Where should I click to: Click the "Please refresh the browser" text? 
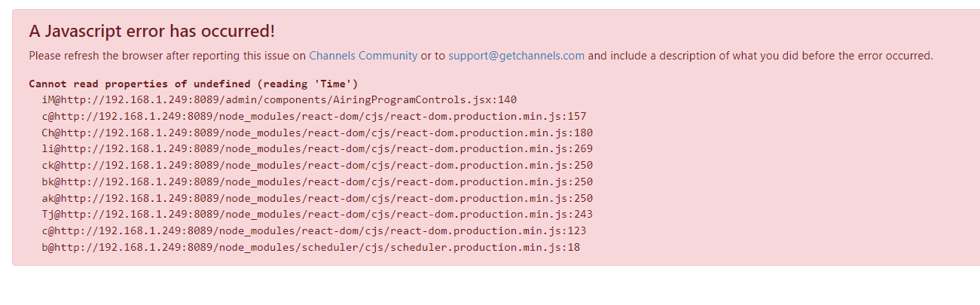click(x=90, y=56)
